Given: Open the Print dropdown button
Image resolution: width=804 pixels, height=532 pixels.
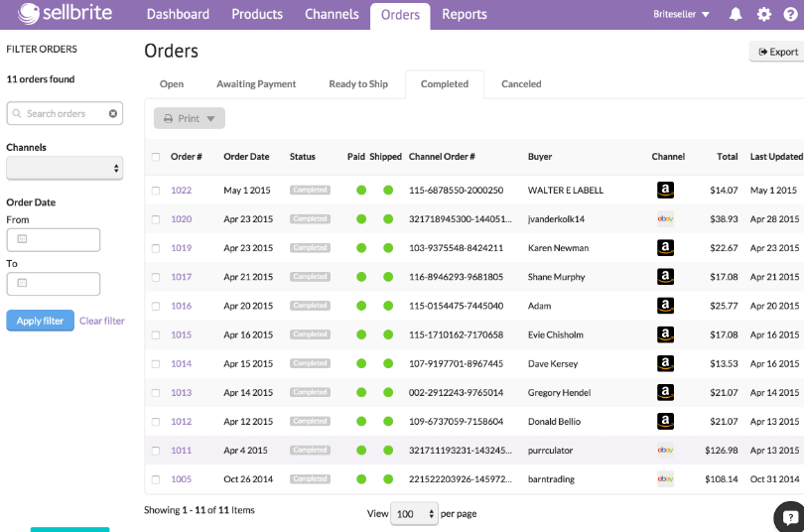Looking at the screenshot, I should (190, 118).
